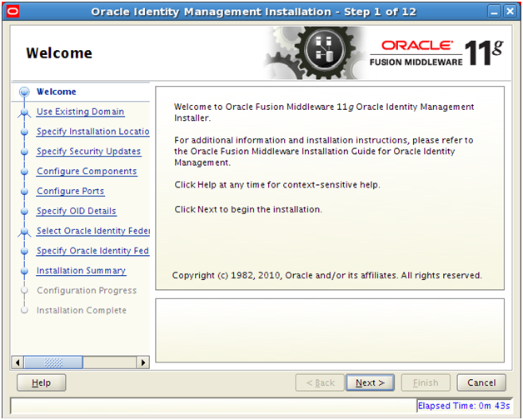Go to Configure Ports step

coord(71,191)
